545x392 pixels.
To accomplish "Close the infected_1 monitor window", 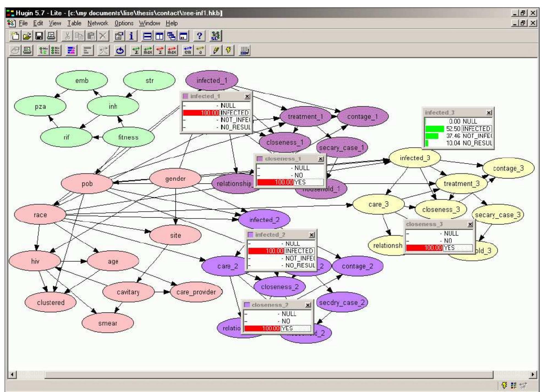I will pos(247,96).
